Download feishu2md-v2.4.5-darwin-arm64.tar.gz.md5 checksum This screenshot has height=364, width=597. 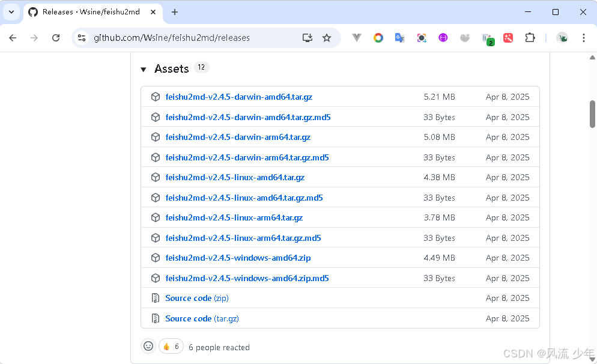tap(247, 157)
